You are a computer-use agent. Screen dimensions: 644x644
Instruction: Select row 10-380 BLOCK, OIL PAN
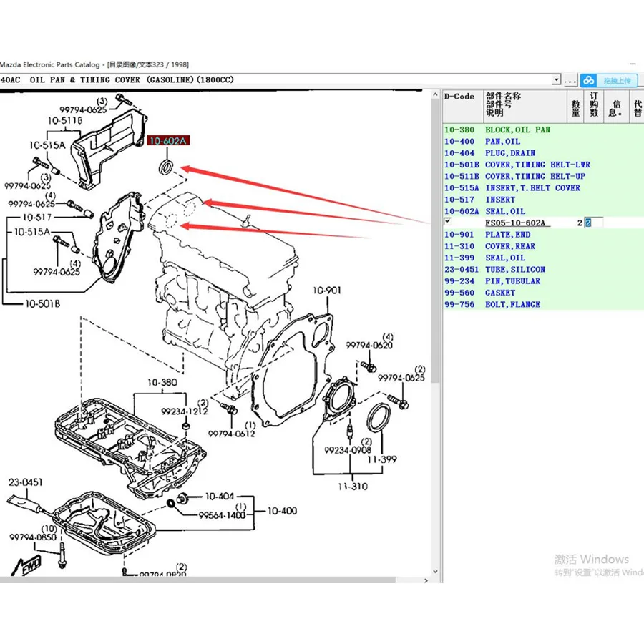(x=543, y=130)
